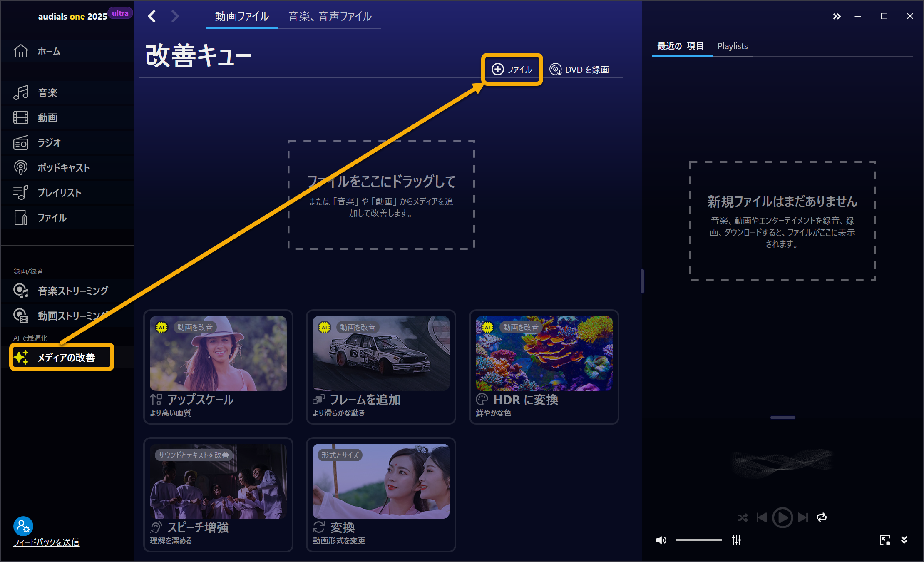
Task: Switch to the 動画ファイル tab
Action: (x=242, y=17)
